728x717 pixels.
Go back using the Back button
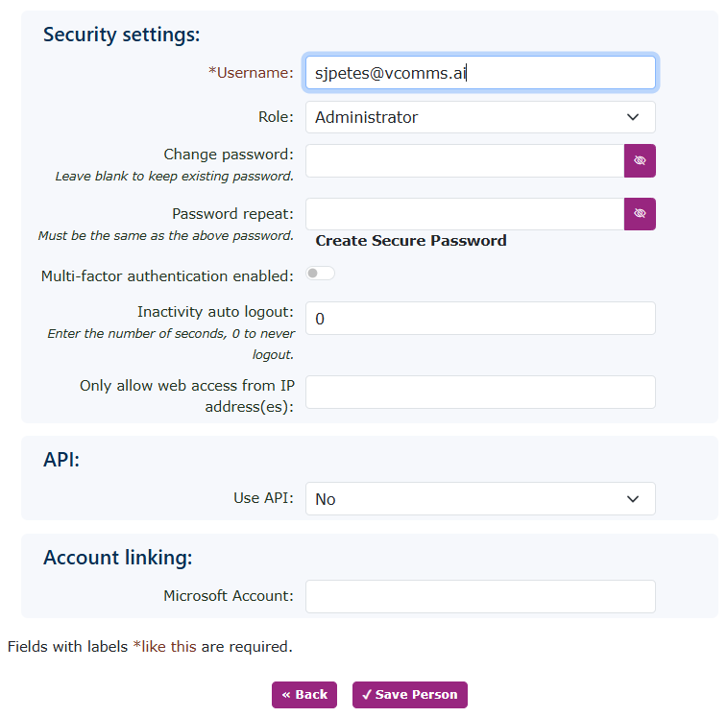(304, 695)
